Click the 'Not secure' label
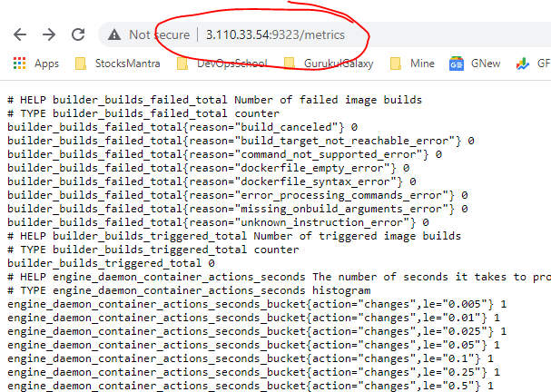 158,34
